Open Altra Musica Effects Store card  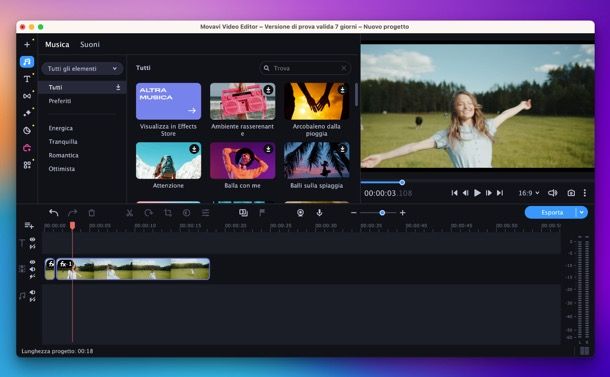[168, 101]
